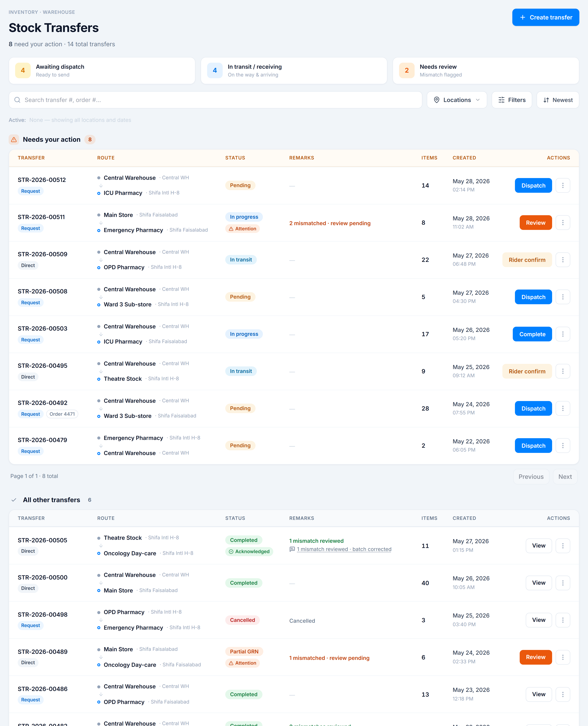Click transfer ID STR-2026-00512

tap(42, 180)
